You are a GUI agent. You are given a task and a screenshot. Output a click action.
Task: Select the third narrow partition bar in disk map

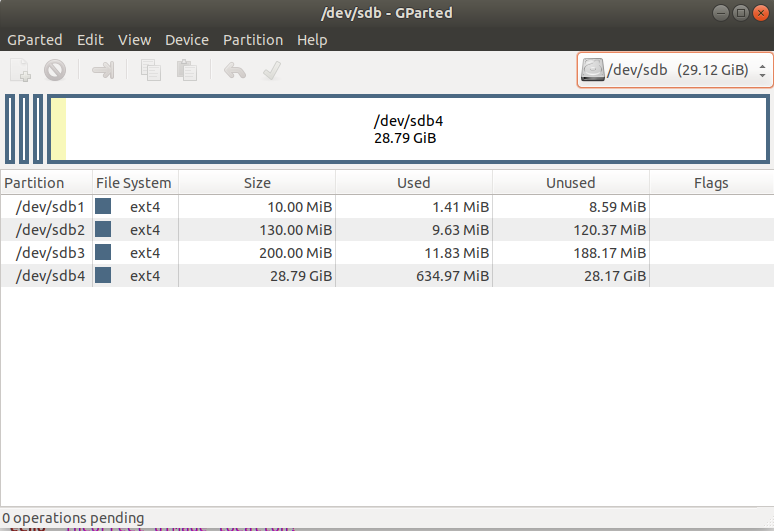tap(38, 129)
